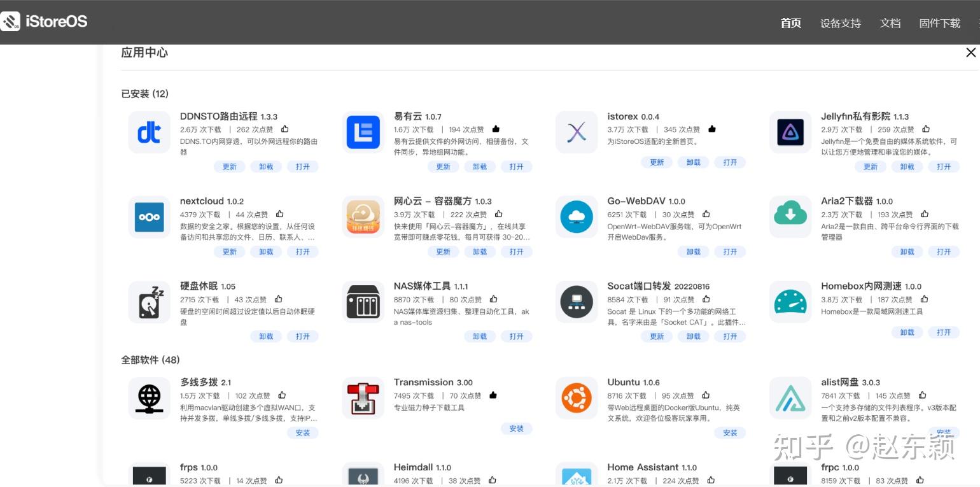The height and width of the screenshot is (487, 980).
Task: Click thumbs-up for Transmission
Action: 493,395
